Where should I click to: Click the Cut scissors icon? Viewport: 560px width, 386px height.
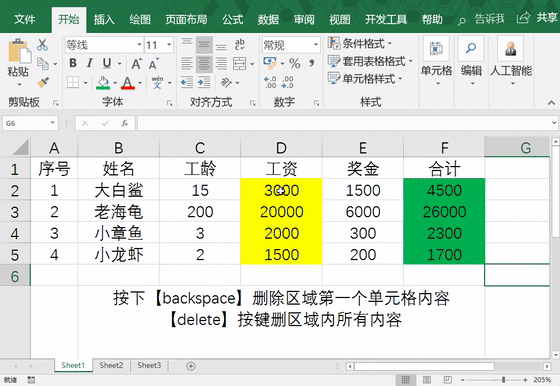[42, 45]
